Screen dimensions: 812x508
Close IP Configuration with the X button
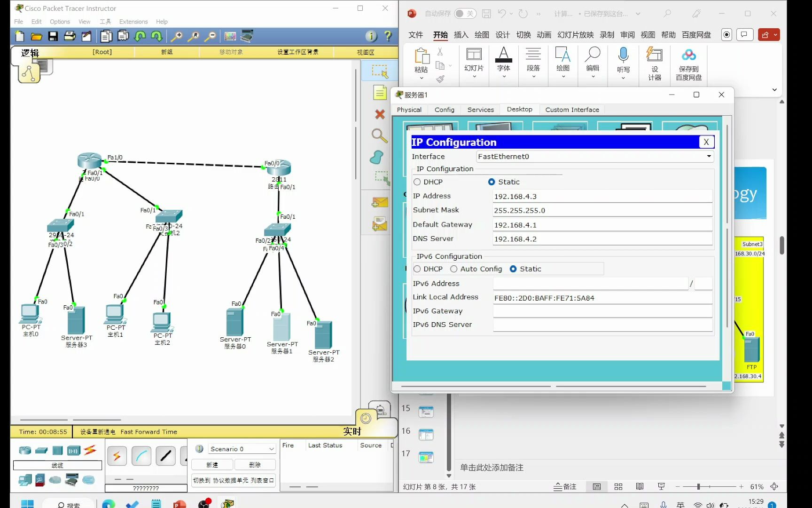tap(706, 142)
